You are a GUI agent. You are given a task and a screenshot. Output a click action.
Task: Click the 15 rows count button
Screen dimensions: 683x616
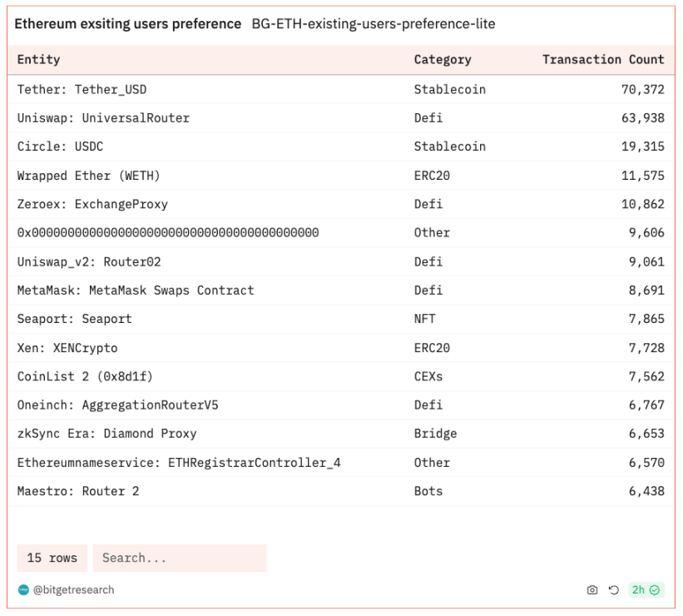coord(52,558)
